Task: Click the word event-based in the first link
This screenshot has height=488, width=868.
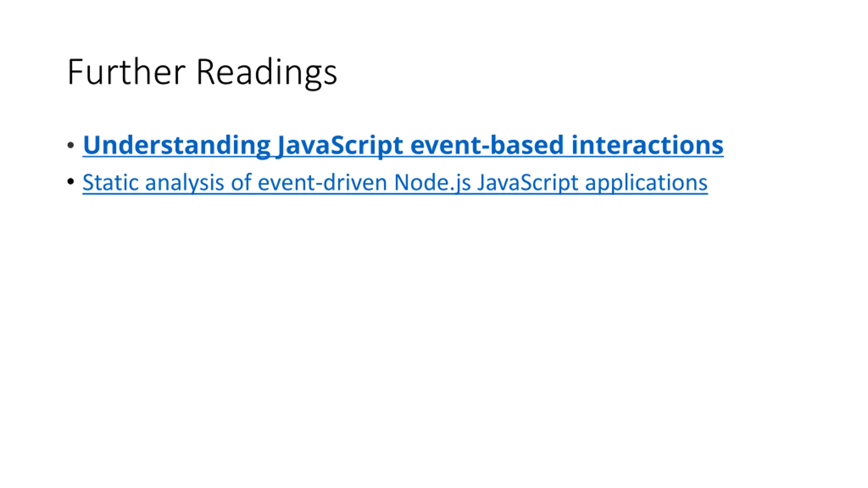Action: coord(487,145)
